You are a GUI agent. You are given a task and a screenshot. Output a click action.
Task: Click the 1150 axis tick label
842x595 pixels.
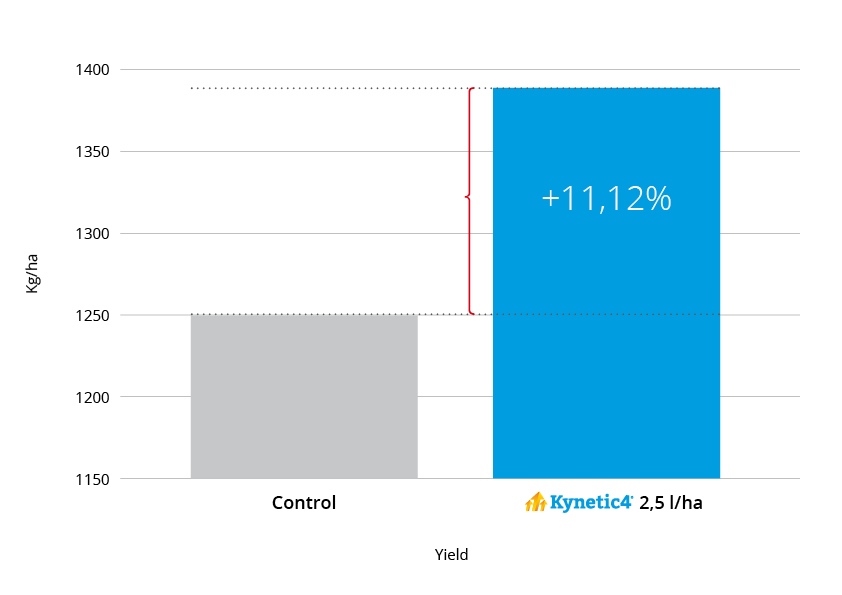click(92, 479)
